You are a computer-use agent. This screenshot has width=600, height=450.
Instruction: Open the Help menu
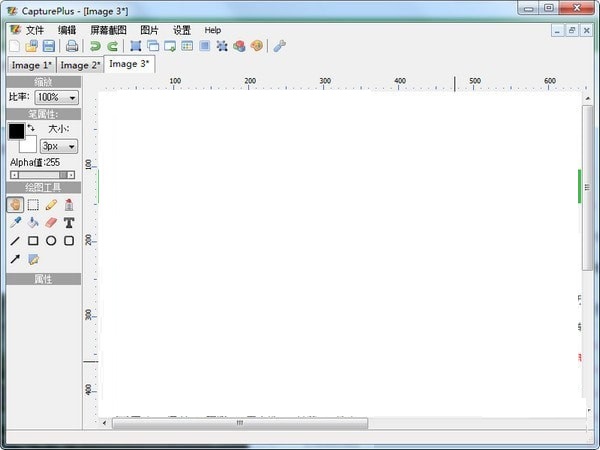(x=213, y=30)
